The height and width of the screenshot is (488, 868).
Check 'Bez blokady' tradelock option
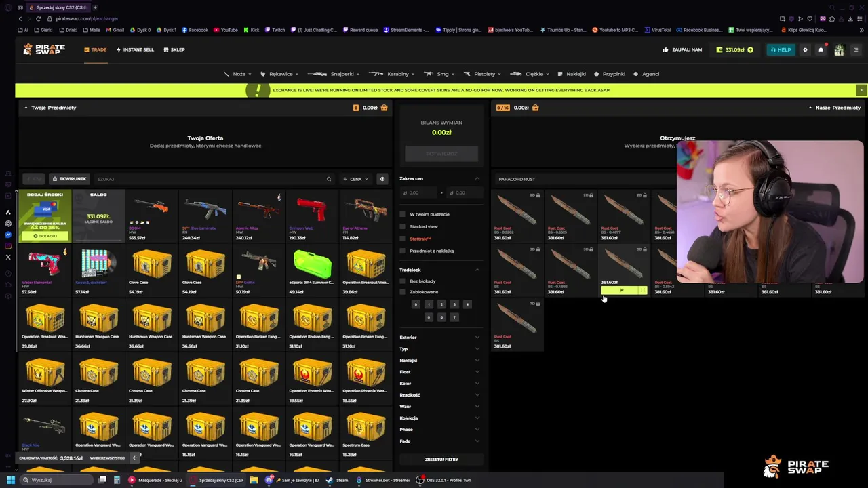coord(403,281)
